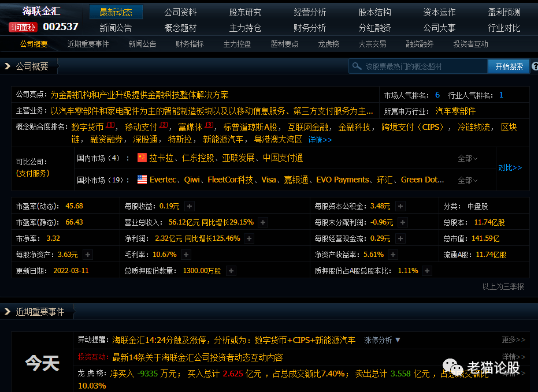Screen dimensions: 538x392
Task: Switch to 股东研究 tab
Action: 246,12
